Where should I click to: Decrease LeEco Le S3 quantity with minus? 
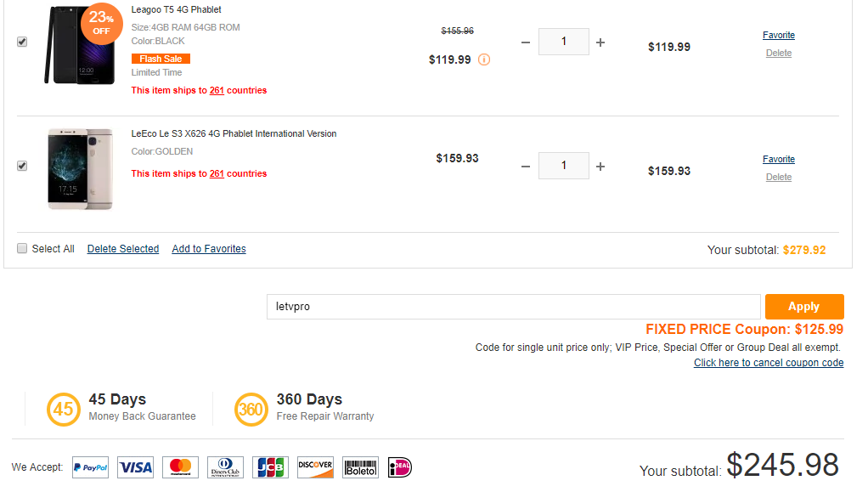(526, 167)
